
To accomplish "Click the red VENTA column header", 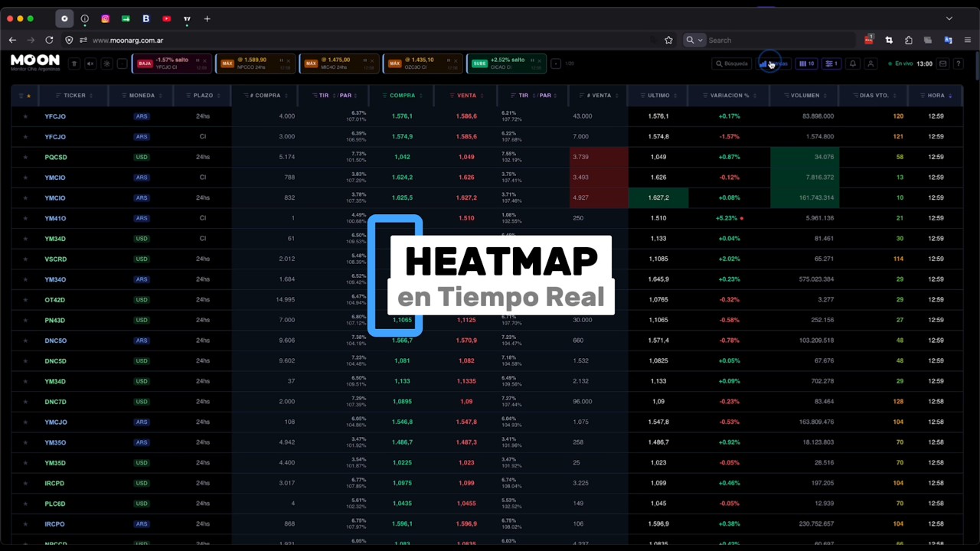I will (466, 96).
